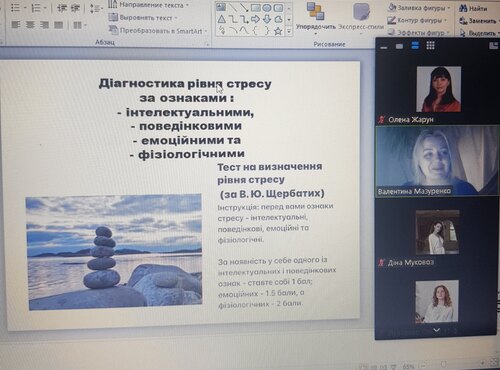Switch Zoom panel to grid view
This screenshot has width=500, height=370.
point(430,45)
